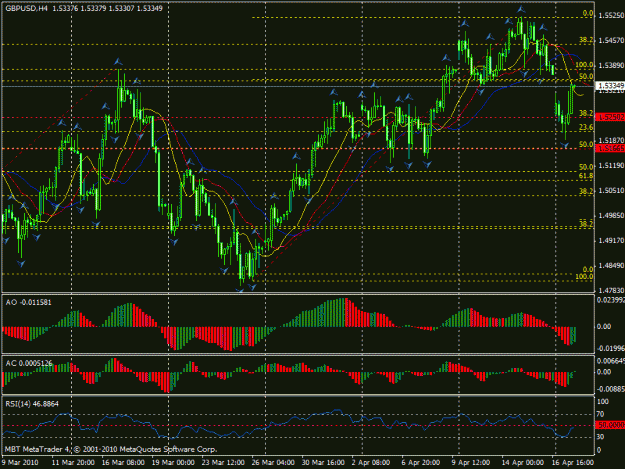Click the 23.6 Fibonacci level label
This screenshot has height=469, width=625.
pyautogui.click(x=586, y=127)
